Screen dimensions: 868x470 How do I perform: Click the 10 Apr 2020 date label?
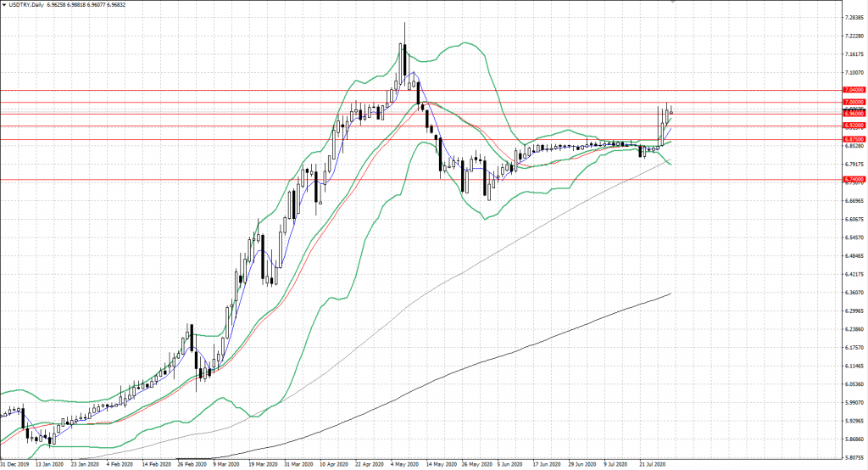334,465
